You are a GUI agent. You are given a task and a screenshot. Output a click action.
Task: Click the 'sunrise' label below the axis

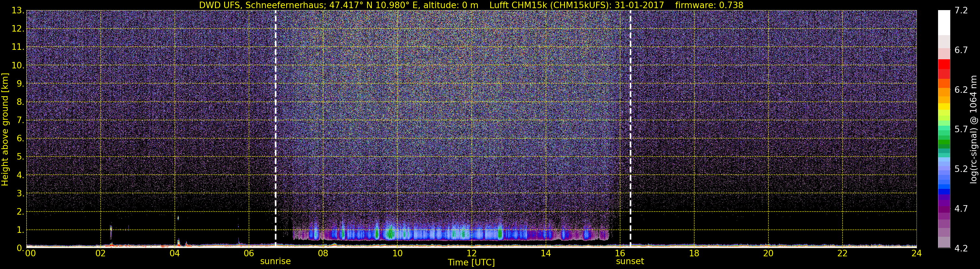pyautogui.click(x=275, y=262)
